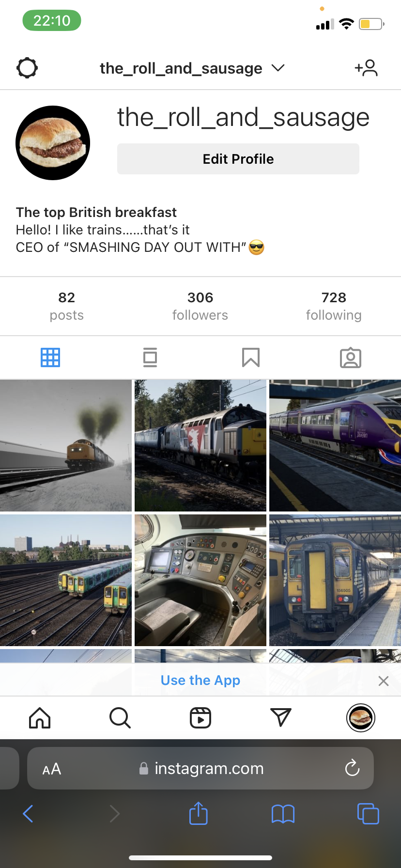Tap the discover people icon

(366, 68)
